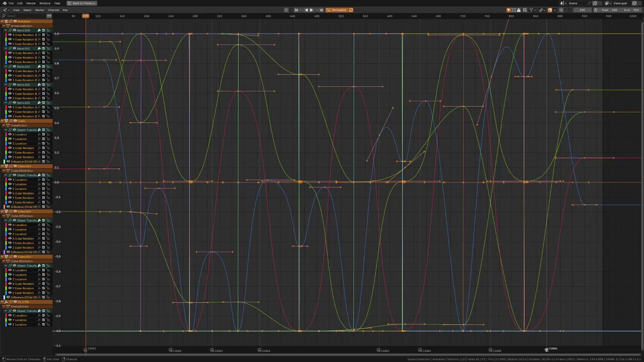Click the Cube object triangle icon

tap(6, 121)
